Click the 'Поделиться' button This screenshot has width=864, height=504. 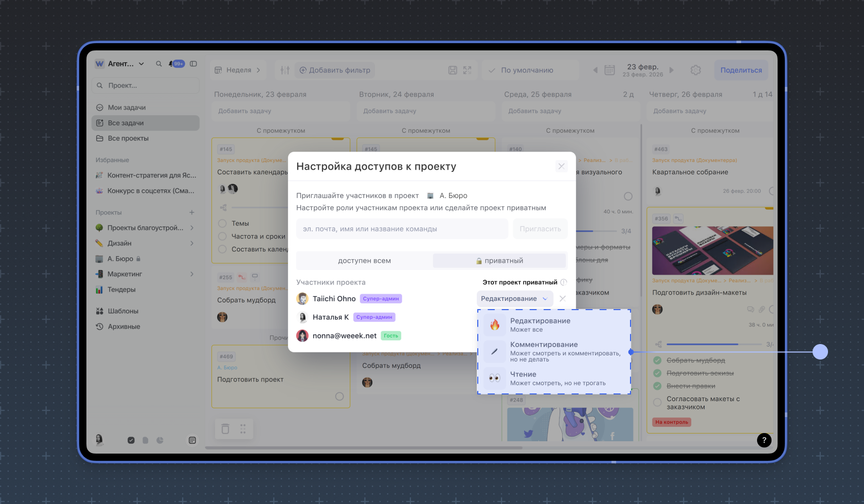coord(741,70)
